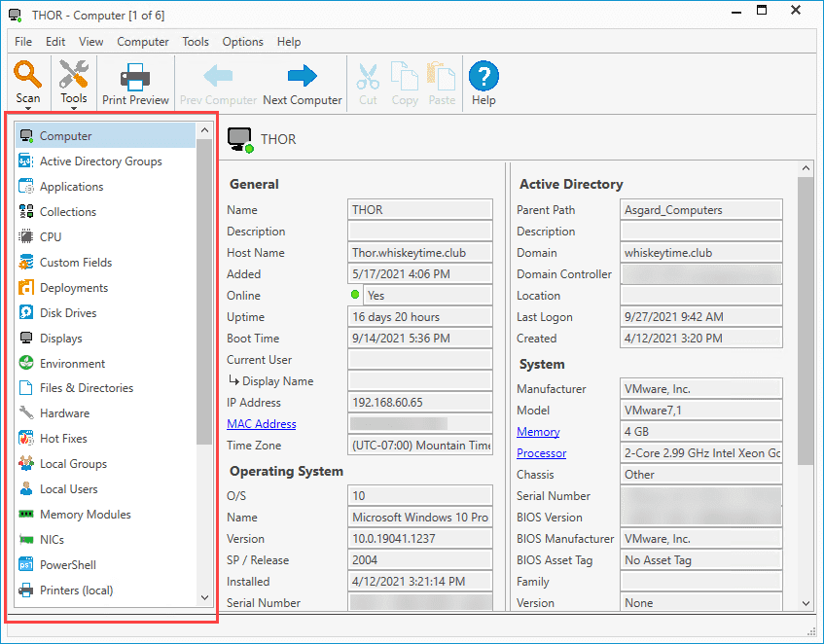Open the CPU chip icon
Image resolution: width=824 pixels, height=644 pixels.
[x=26, y=236]
